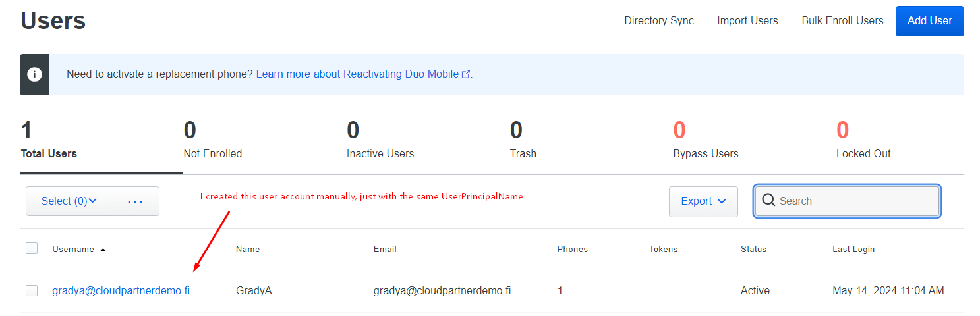Click the magnifying glass search icon

pyautogui.click(x=768, y=201)
